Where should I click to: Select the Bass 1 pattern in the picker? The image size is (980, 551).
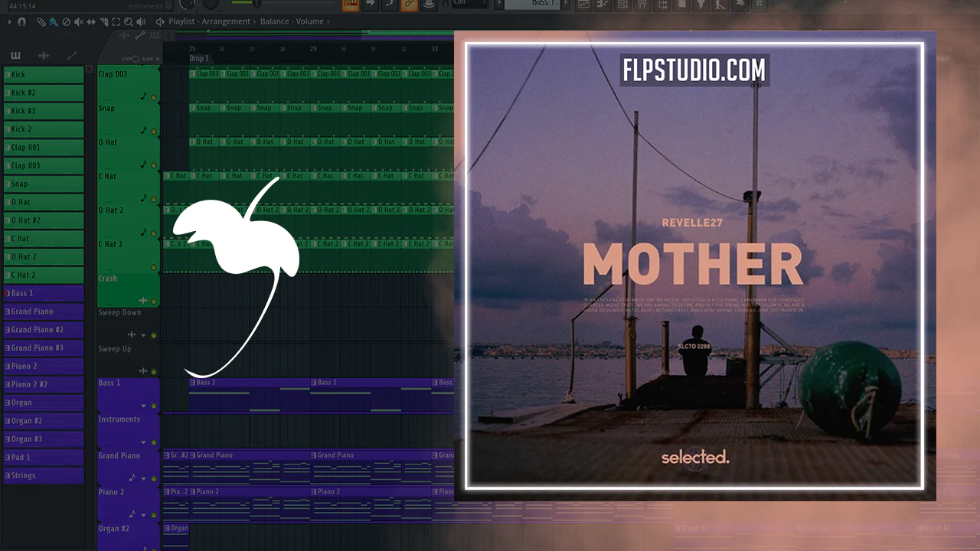[x=44, y=293]
